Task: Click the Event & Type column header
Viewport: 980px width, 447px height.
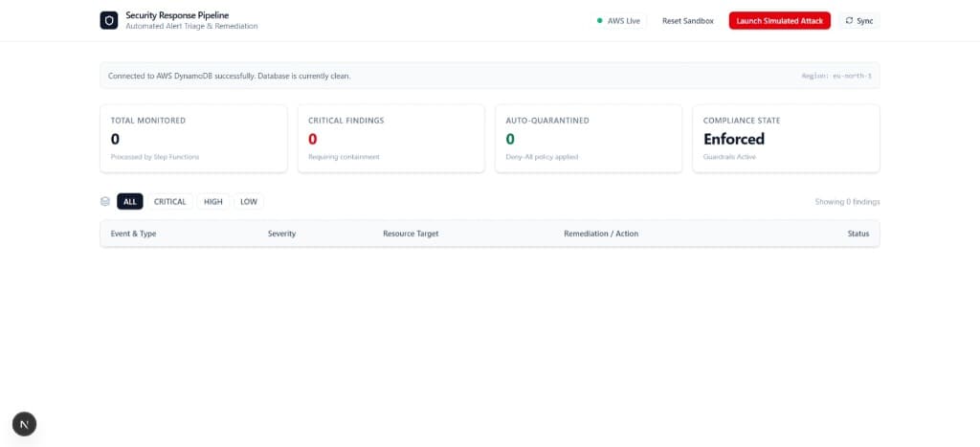Action: coord(133,234)
